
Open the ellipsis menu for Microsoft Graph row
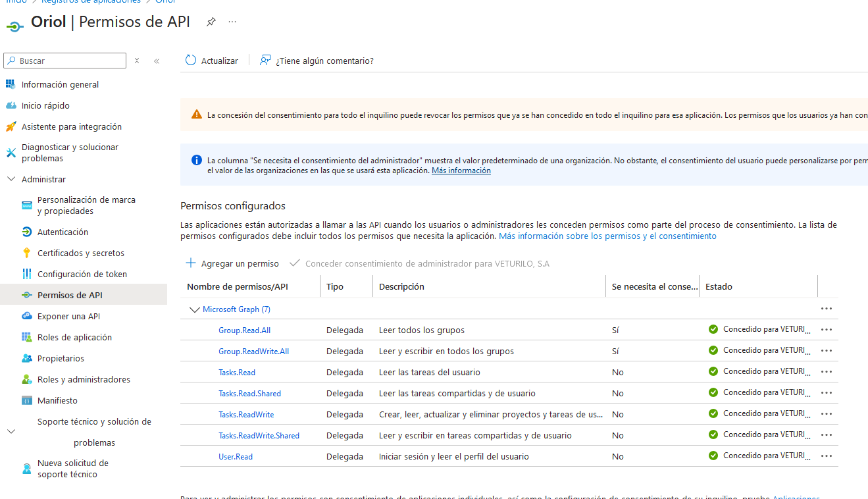click(x=827, y=309)
